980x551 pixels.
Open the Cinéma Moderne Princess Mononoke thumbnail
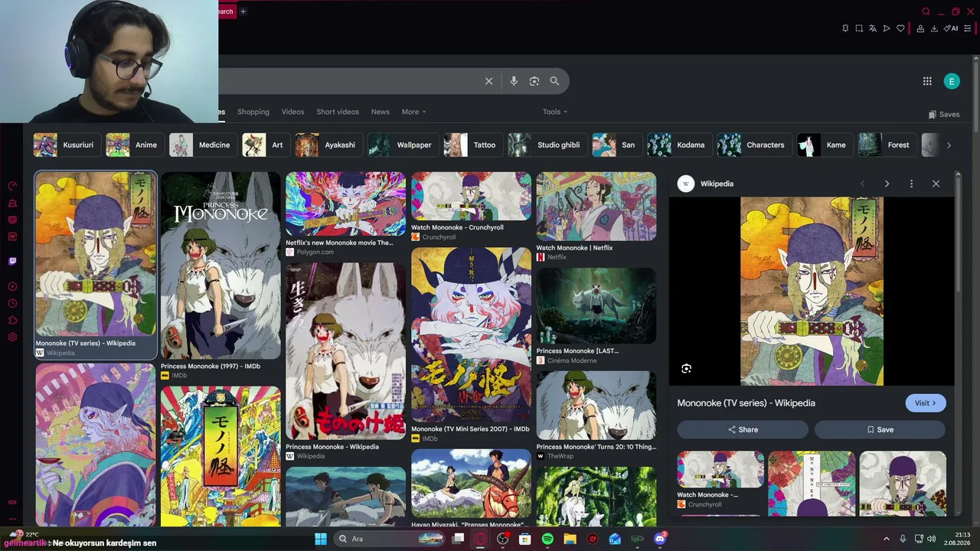[596, 306]
